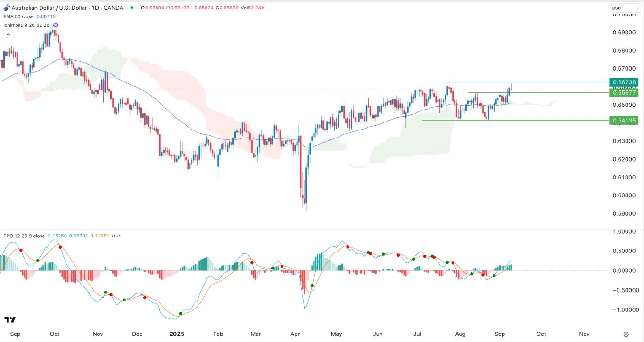Click the 0.65677 resistance price label
The width and height of the screenshot is (644, 342).
pyautogui.click(x=625, y=93)
